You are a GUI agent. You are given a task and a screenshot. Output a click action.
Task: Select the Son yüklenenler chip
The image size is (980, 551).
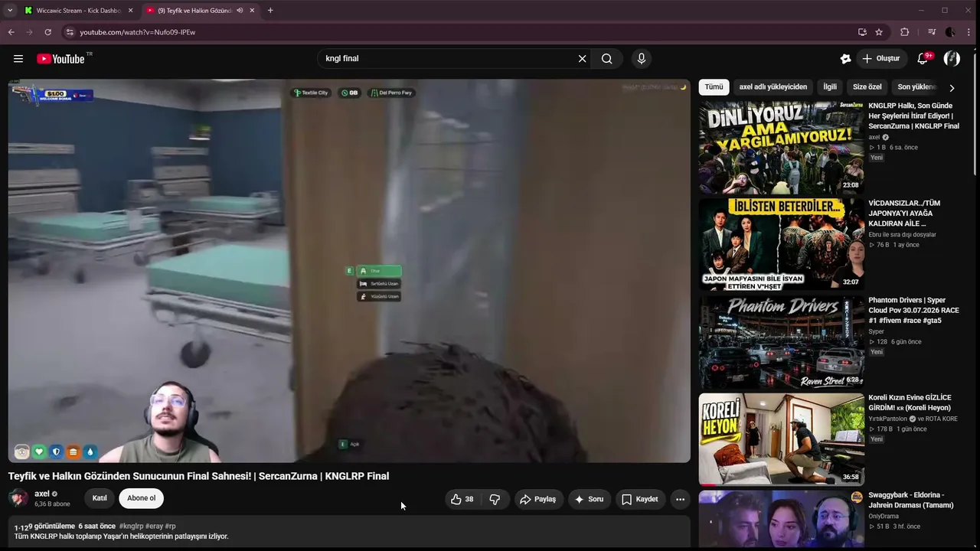[917, 87]
